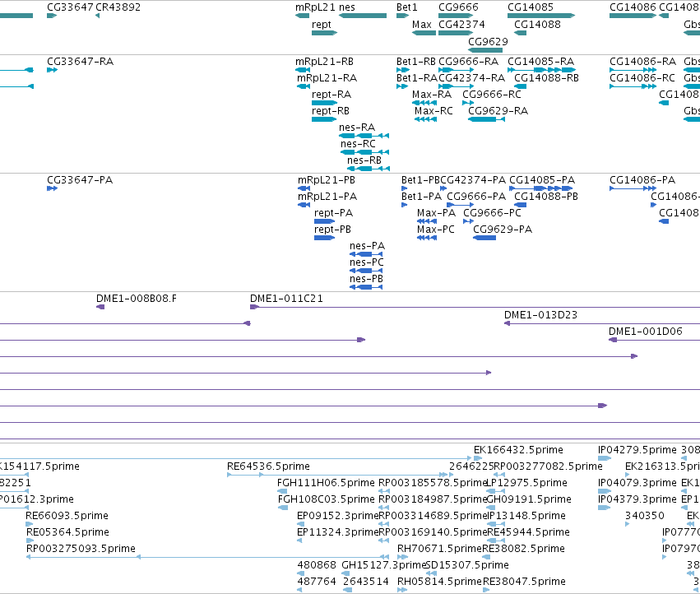Click EST FGH111H06.5prime
Viewport: 700px width, 594px height.
pyautogui.click(x=326, y=483)
